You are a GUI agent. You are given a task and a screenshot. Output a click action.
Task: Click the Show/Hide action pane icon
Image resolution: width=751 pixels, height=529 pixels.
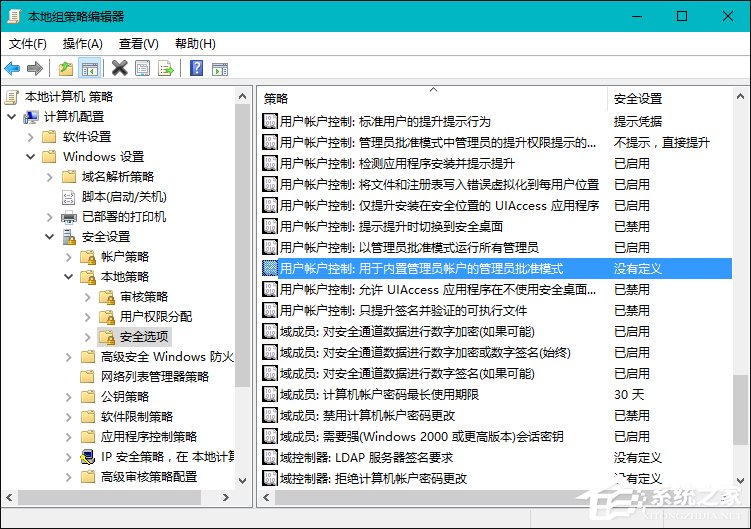[x=220, y=69]
